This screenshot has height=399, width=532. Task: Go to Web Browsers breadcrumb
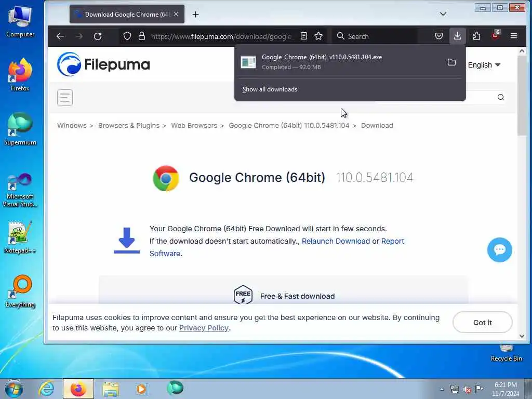click(194, 126)
